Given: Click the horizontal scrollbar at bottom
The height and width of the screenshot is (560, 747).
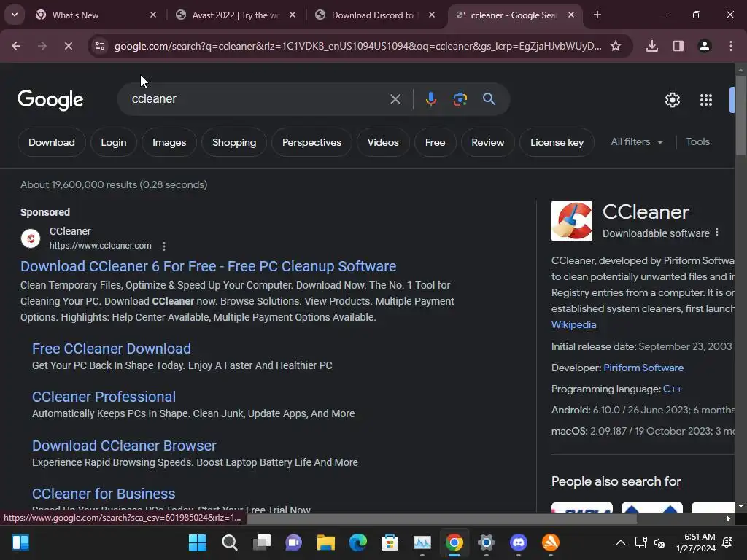Looking at the screenshot, I should click(443, 519).
